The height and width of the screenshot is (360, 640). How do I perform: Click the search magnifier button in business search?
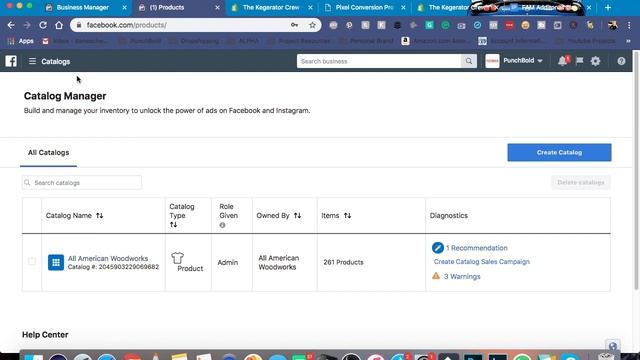(x=469, y=61)
